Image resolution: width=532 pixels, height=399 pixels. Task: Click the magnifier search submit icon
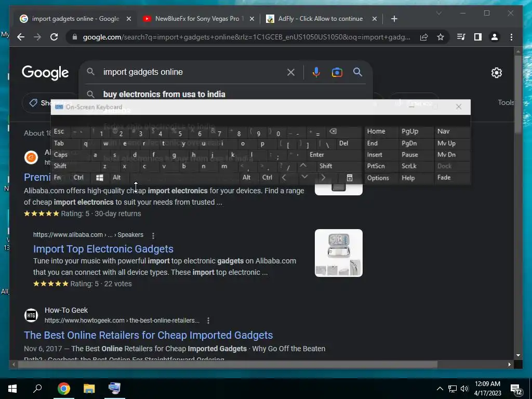[x=357, y=72]
